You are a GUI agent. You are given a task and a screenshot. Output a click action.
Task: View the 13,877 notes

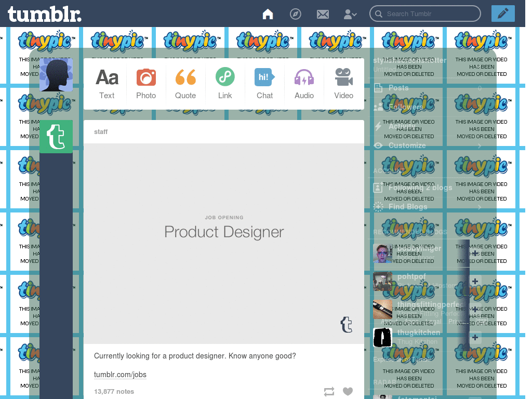tap(114, 392)
